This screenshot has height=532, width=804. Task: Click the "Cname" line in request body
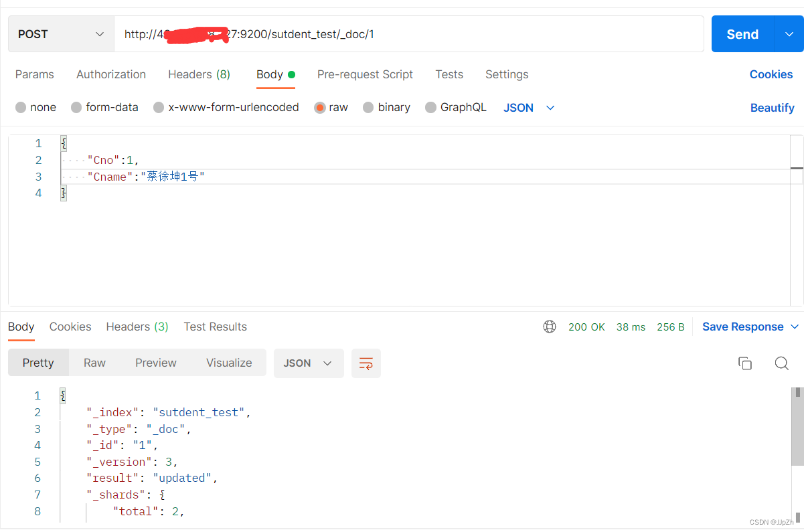(145, 177)
